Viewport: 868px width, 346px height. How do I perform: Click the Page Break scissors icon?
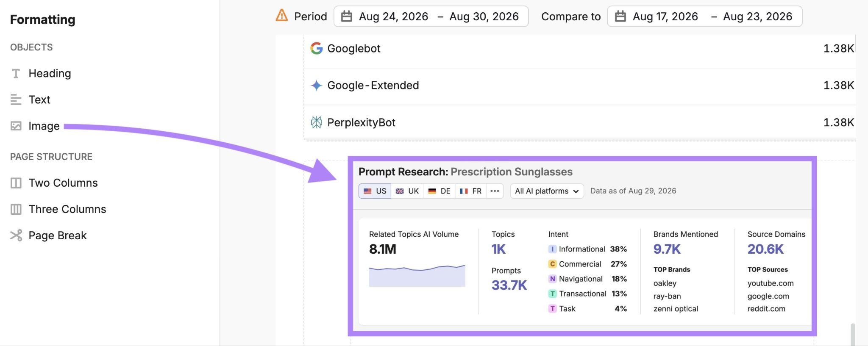click(x=16, y=235)
